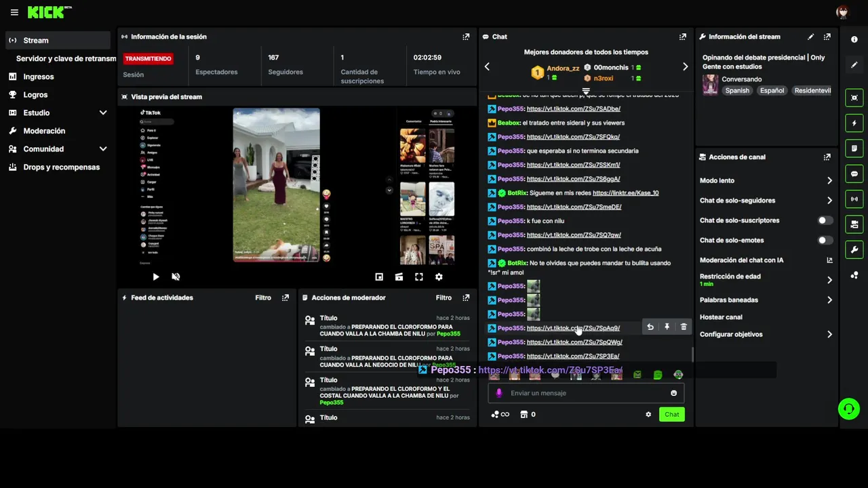Image resolution: width=868 pixels, height=488 pixels.
Task: Toggle mini player on stream preview
Action: coord(379,277)
